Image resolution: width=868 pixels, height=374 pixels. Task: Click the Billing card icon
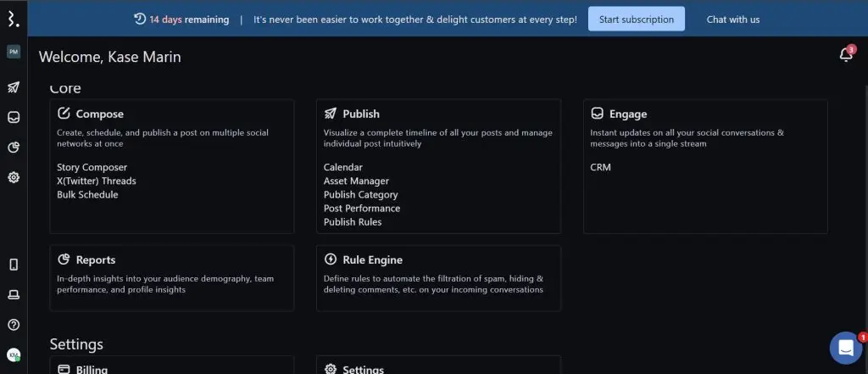click(64, 369)
